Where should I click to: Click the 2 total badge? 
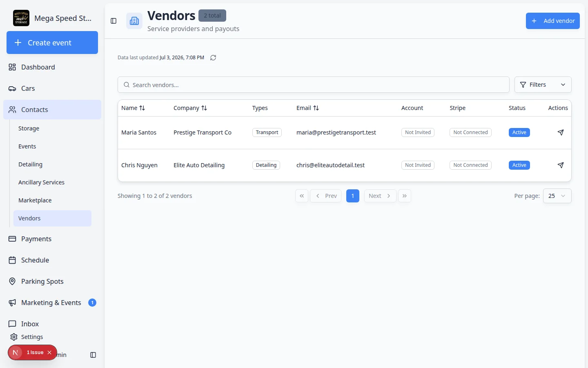[x=212, y=16]
